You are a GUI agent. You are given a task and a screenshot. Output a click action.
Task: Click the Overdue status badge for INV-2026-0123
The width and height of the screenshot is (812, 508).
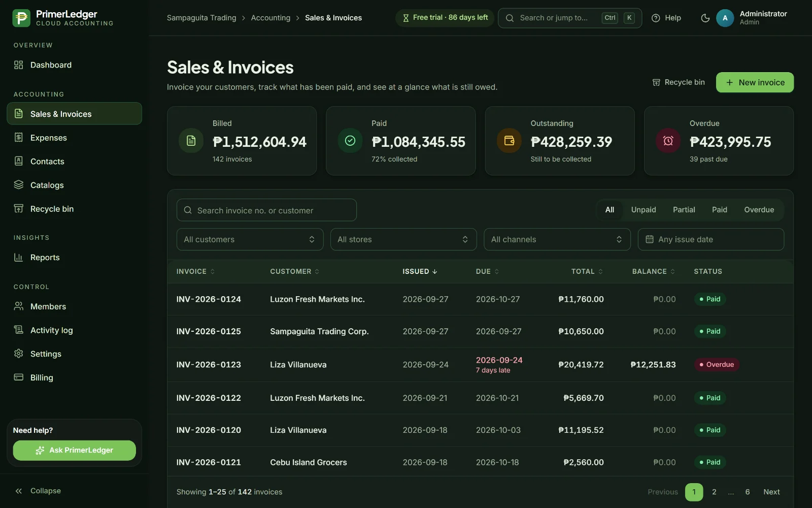point(716,365)
